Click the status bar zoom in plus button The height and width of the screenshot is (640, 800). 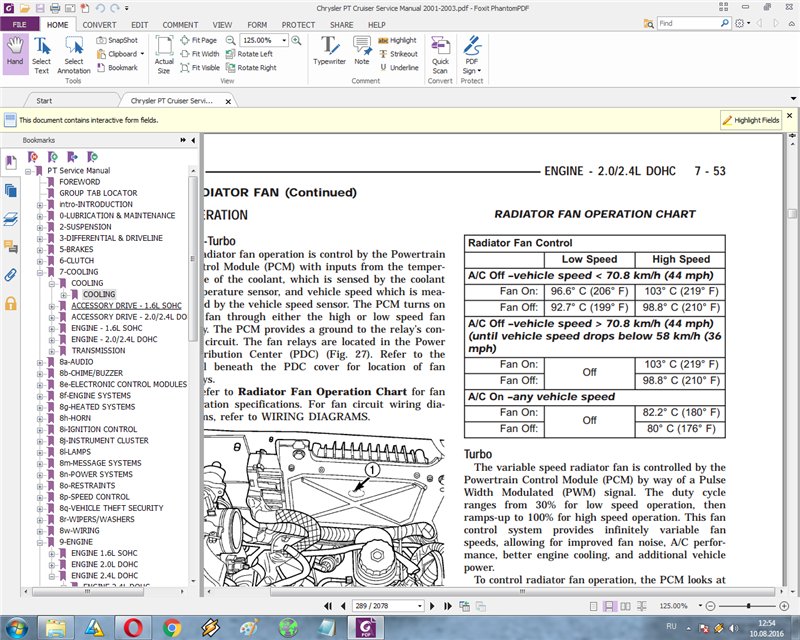point(785,606)
